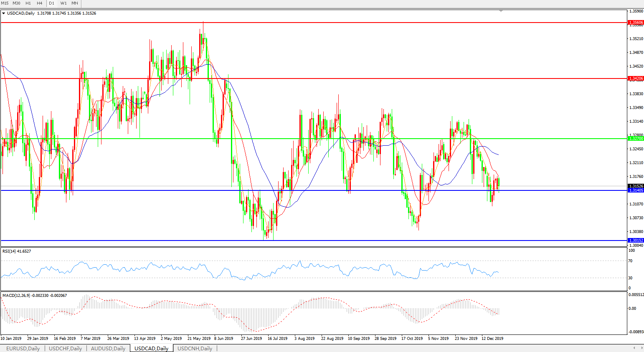This screenshot has width=644, height=352.
Task: Select MN monthly timeframe
Action: tap(75, 3)
